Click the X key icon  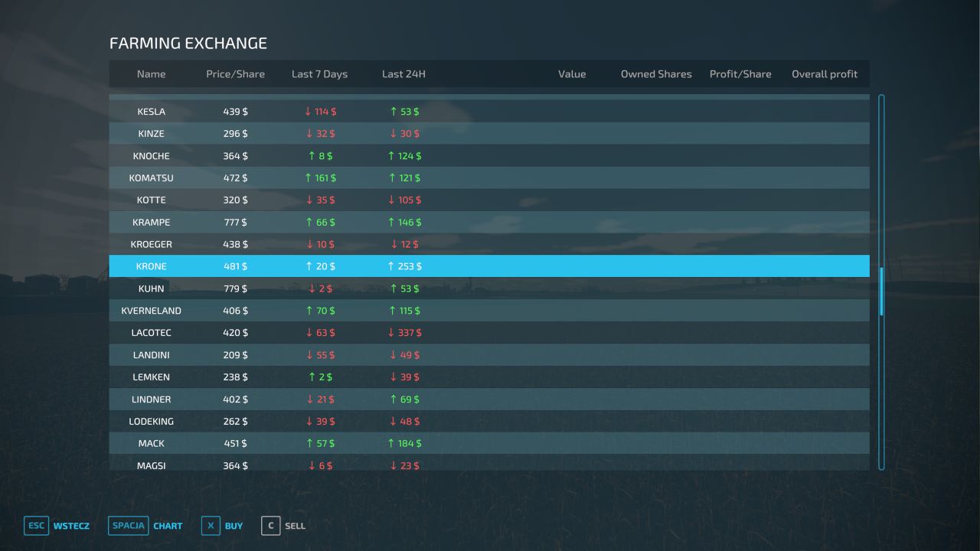(x=211, y=526)
